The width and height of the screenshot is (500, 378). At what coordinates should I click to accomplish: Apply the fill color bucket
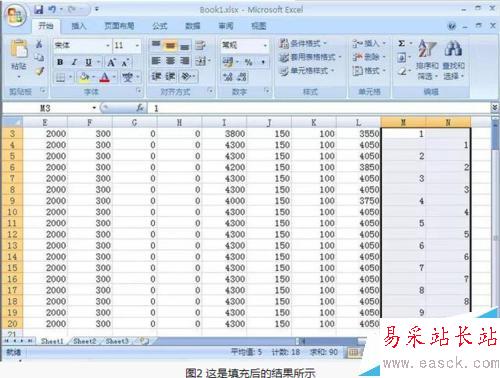point(84,78)
